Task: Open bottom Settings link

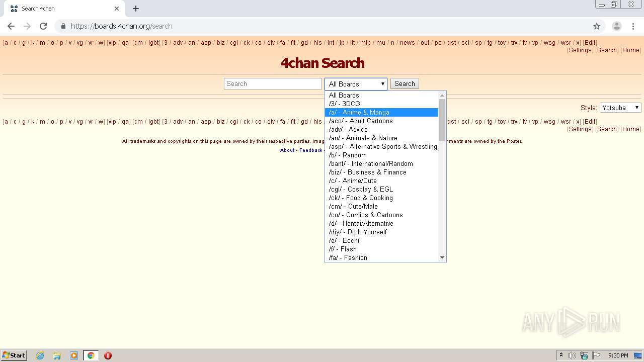Action: (580, 129)
